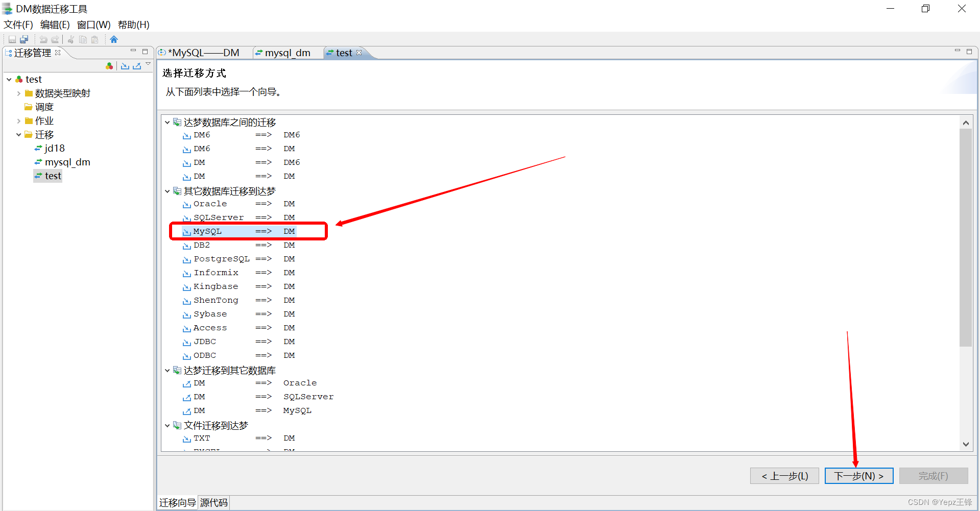This screenshot has width=980, height=511.
Task: Click the Save All icon
Action: 24,39
